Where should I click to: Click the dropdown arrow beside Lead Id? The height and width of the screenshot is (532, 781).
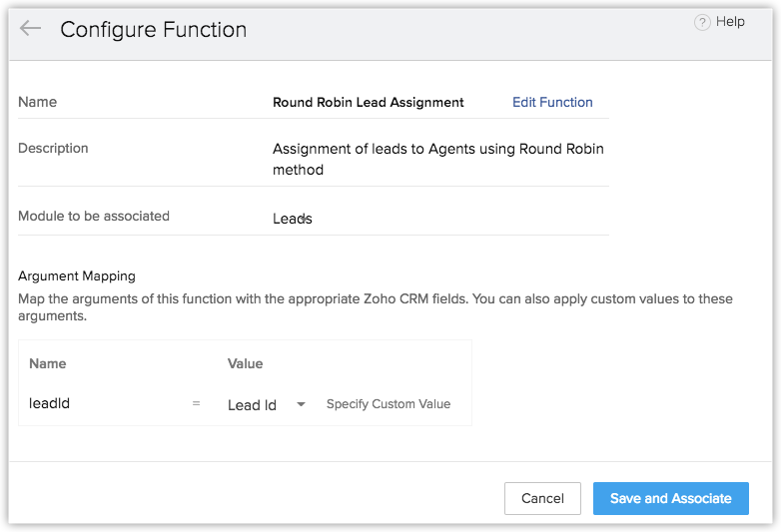coord(300,405)
